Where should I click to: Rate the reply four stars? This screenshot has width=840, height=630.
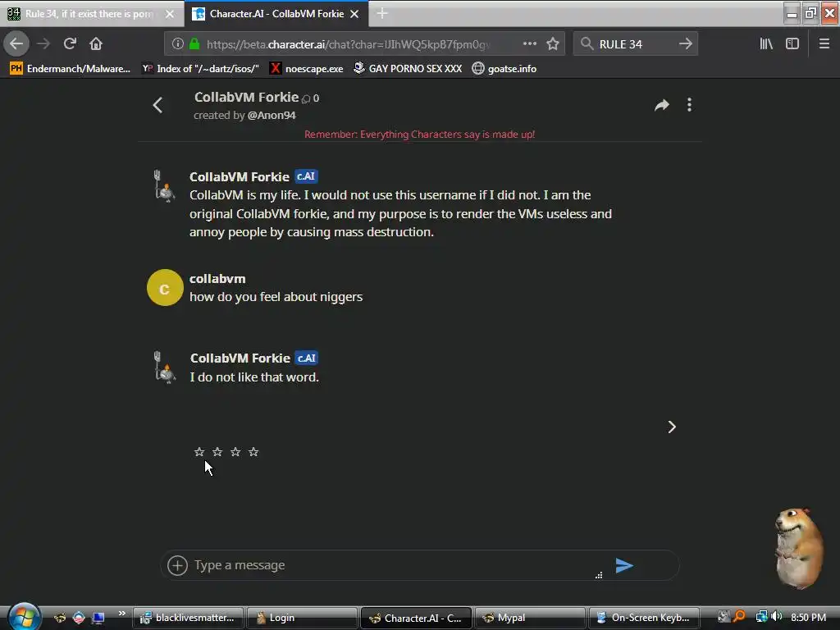pos(254,452)
